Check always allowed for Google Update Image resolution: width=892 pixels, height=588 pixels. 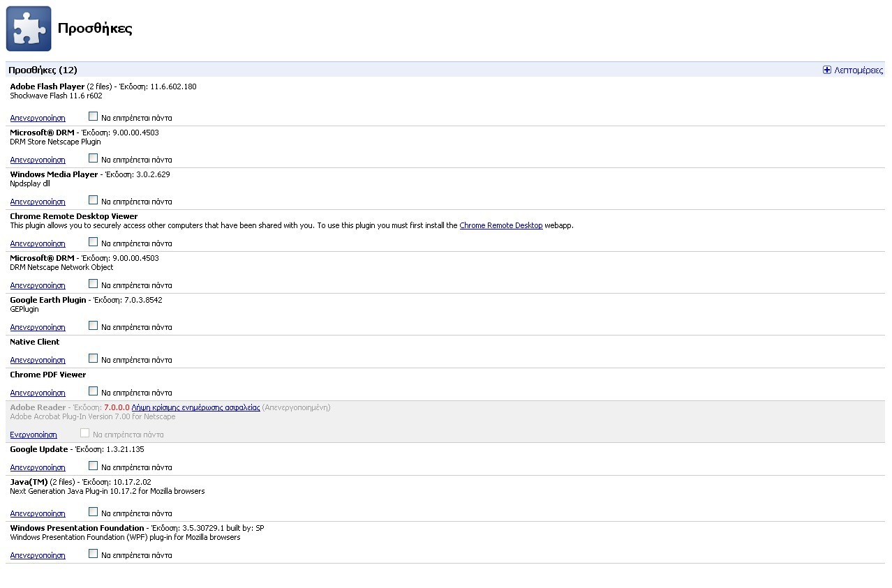[x=93, y=466]
